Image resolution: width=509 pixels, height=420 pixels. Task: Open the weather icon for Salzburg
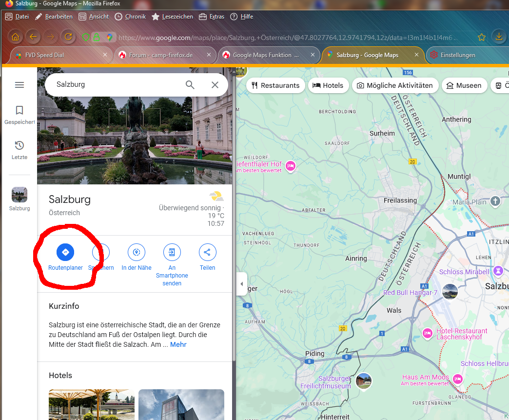(x=216, y=196)
